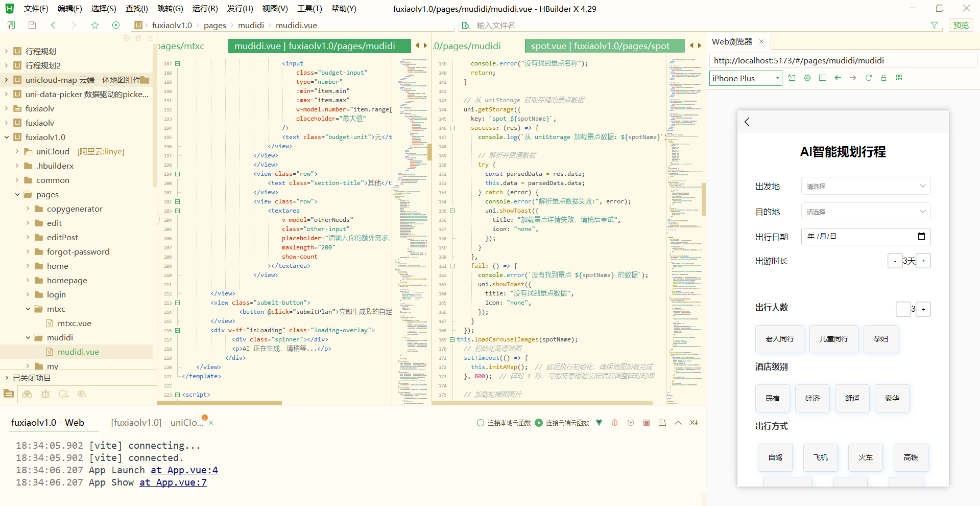Viewport: 980px width, 506px height.
Task: Select 自驾 travel mode button
Action: pyautogui.click(x=775, y=457)
